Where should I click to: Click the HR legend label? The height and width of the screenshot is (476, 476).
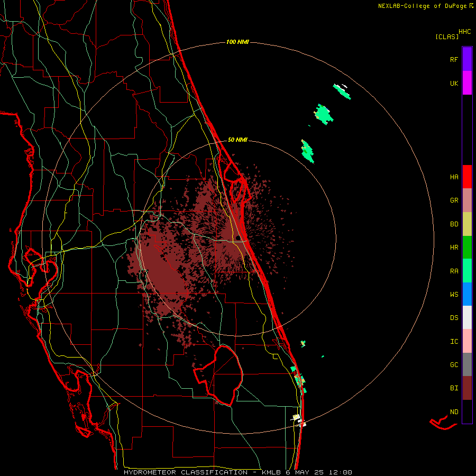point(454,248)
